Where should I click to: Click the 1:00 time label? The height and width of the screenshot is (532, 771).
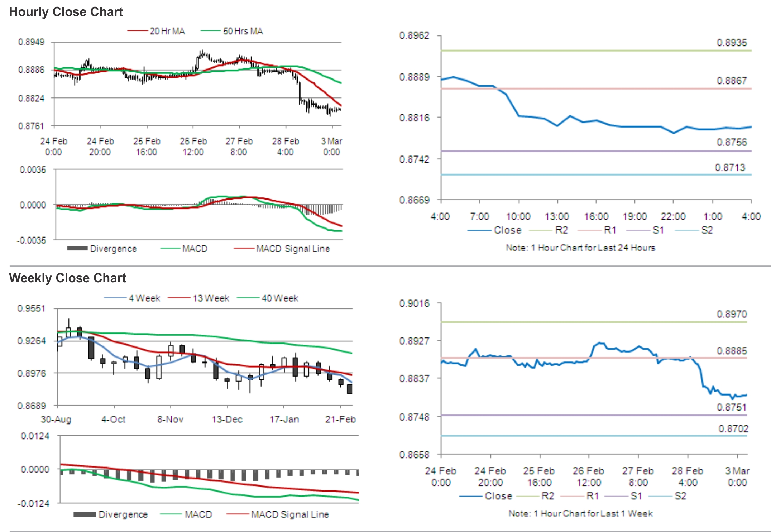coord(713,216)
